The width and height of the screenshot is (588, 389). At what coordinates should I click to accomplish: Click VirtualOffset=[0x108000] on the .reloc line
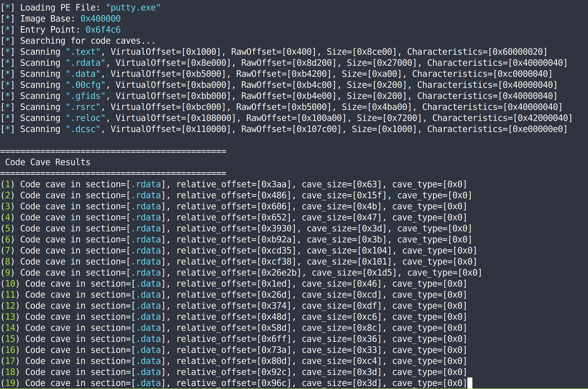click(x=176, y=118)
